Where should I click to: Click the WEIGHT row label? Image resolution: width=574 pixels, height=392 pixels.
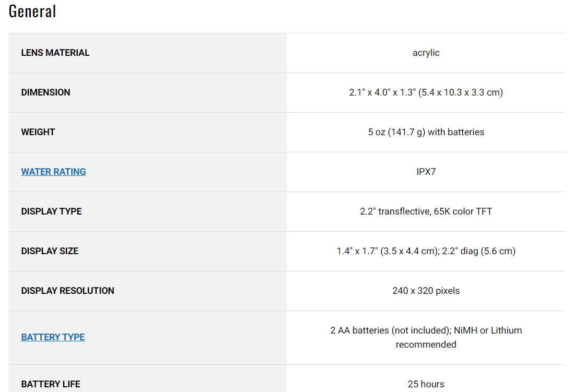click(x=38, y=132)
